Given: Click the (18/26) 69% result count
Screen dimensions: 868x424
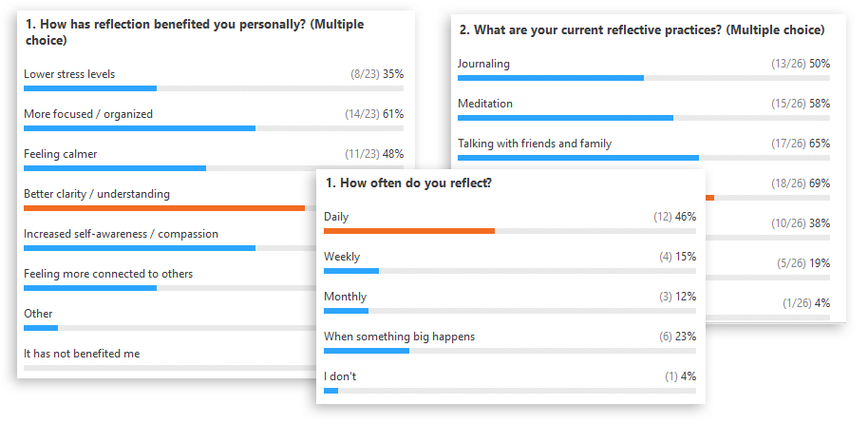Looking at the screenshot, I should (801, 183).
